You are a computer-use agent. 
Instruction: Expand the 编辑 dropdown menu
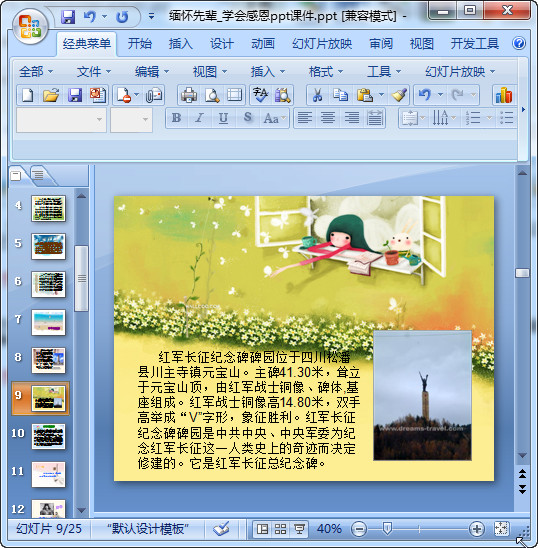152,72
